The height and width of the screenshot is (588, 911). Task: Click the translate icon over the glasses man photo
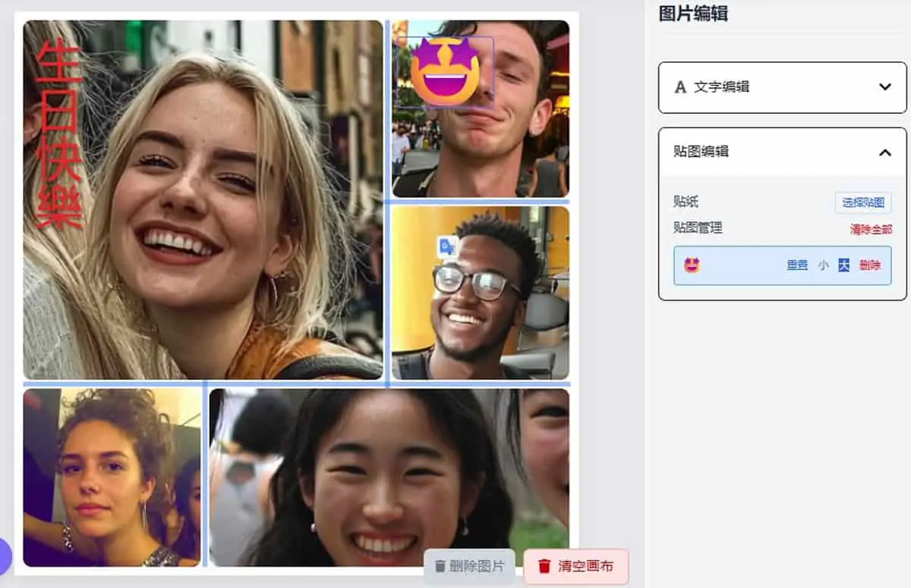coord(447,247)
